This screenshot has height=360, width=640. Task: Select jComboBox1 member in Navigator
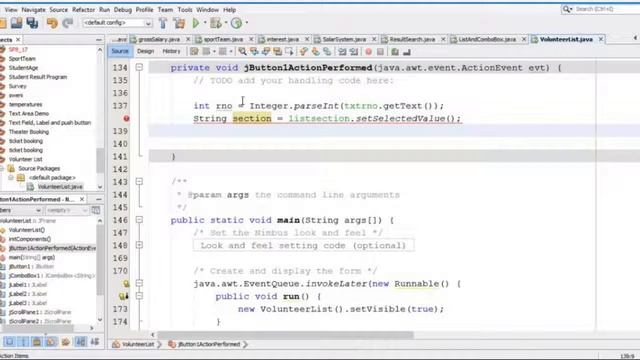51,276
